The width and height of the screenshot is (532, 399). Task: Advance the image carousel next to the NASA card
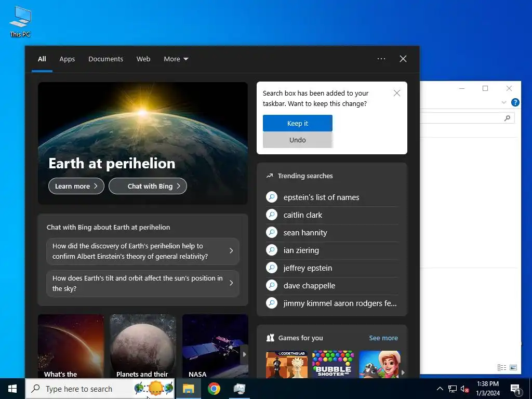point(244,354)
